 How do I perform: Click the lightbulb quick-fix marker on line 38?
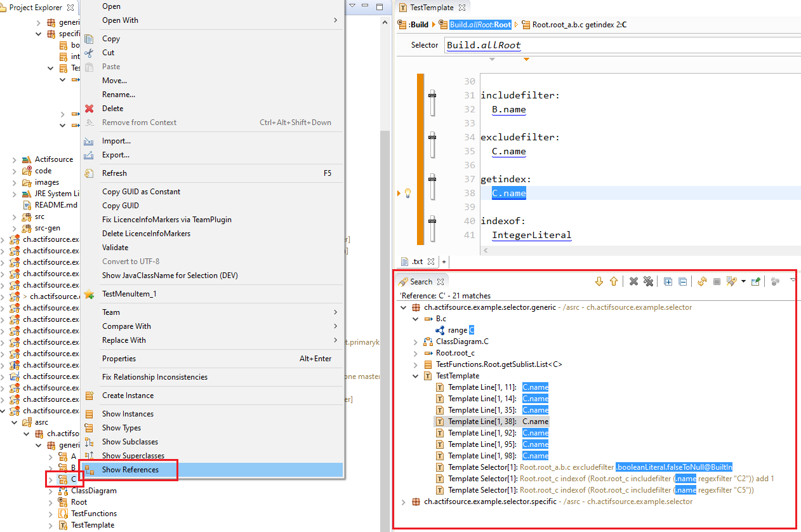pos(408,193)
